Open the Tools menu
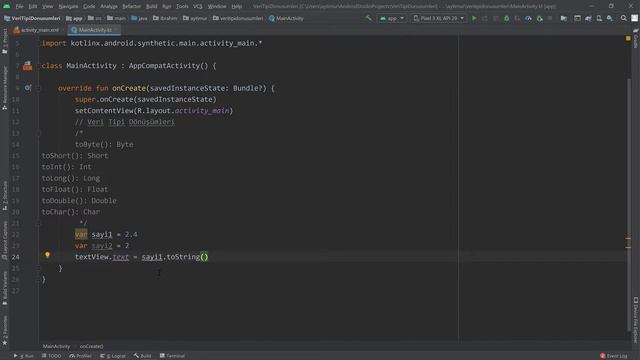 182,7
